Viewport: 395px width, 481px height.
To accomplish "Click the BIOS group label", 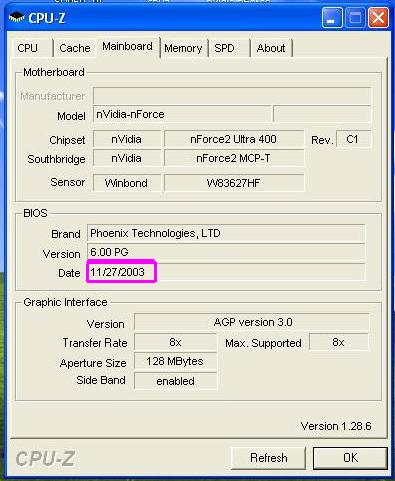I will point(35,213).
